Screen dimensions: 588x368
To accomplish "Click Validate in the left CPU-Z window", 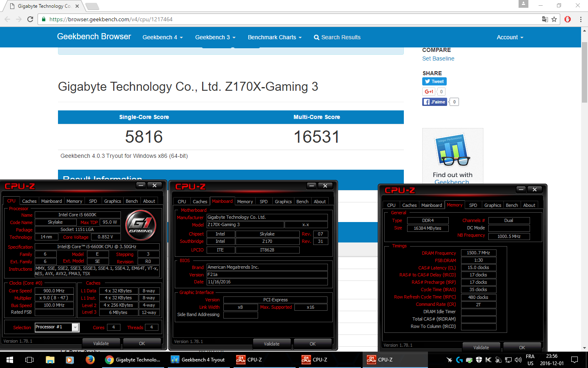I will point(101,343).
